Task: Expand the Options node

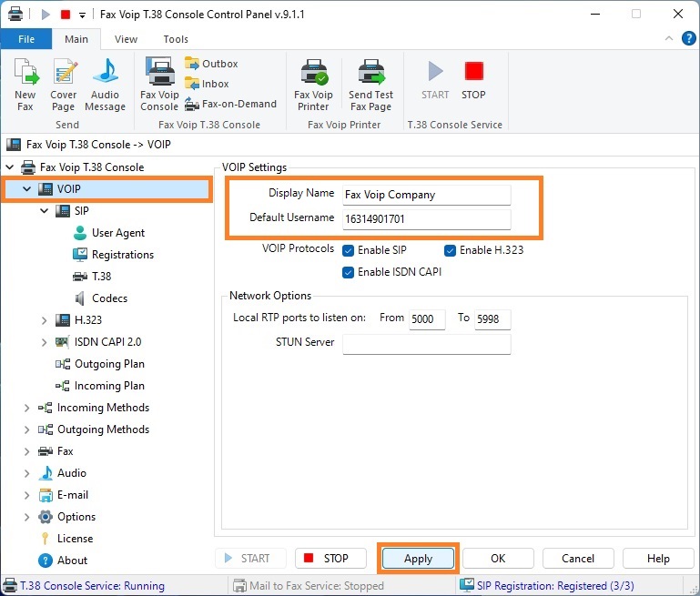Action: click(26, 517)
